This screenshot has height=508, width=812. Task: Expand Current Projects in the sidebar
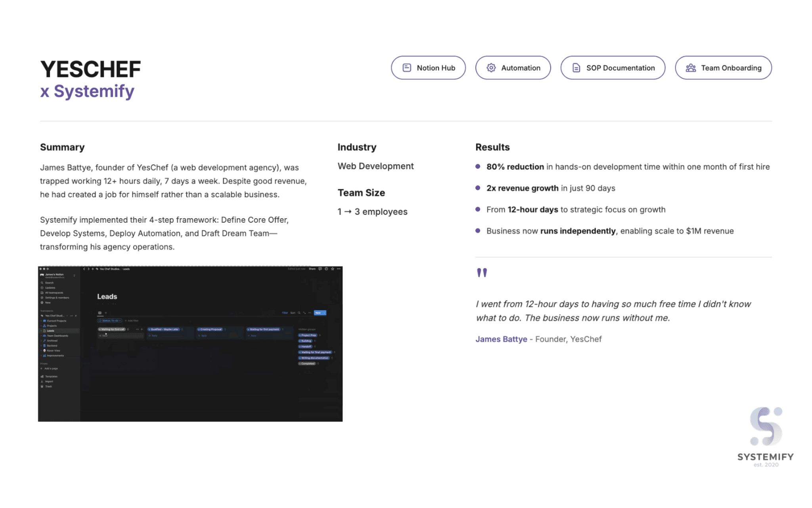coord(41,321)
